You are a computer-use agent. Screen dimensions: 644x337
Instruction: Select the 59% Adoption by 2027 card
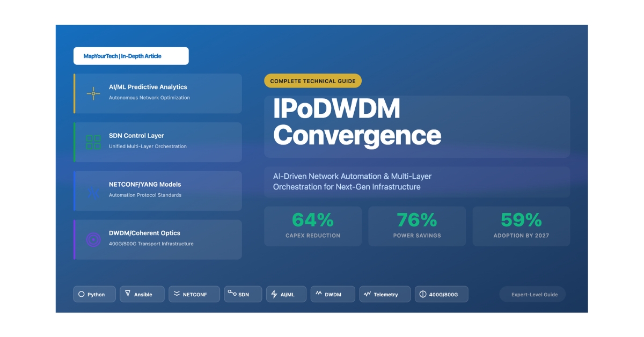click(x=521, y=226)
